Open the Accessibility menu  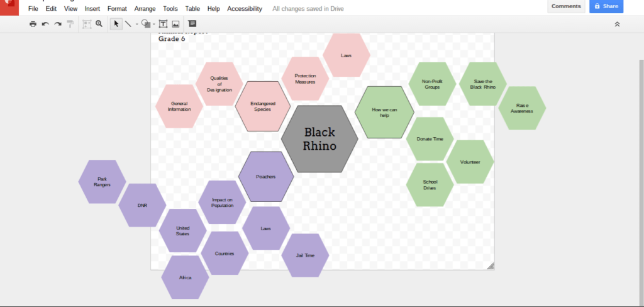click(245, 9)
